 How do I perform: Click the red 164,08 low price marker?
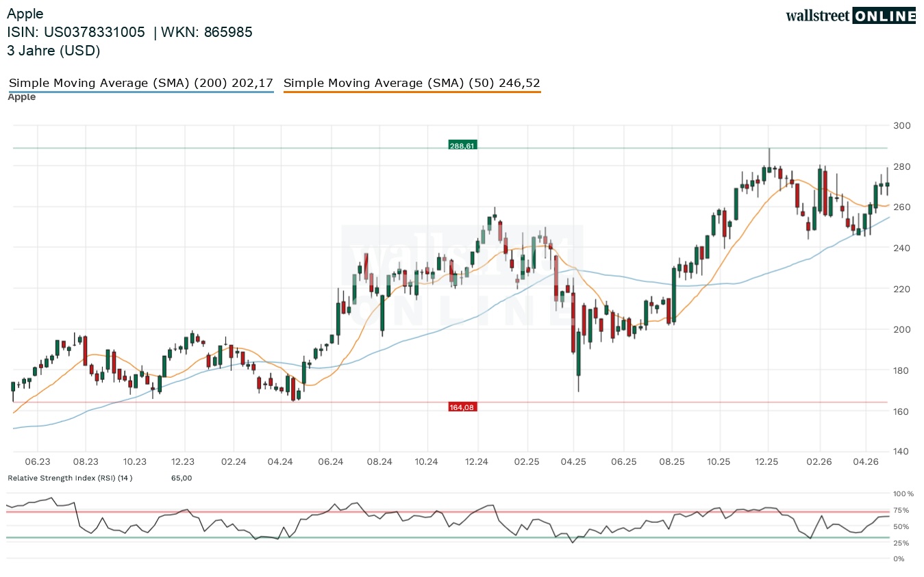462,407
